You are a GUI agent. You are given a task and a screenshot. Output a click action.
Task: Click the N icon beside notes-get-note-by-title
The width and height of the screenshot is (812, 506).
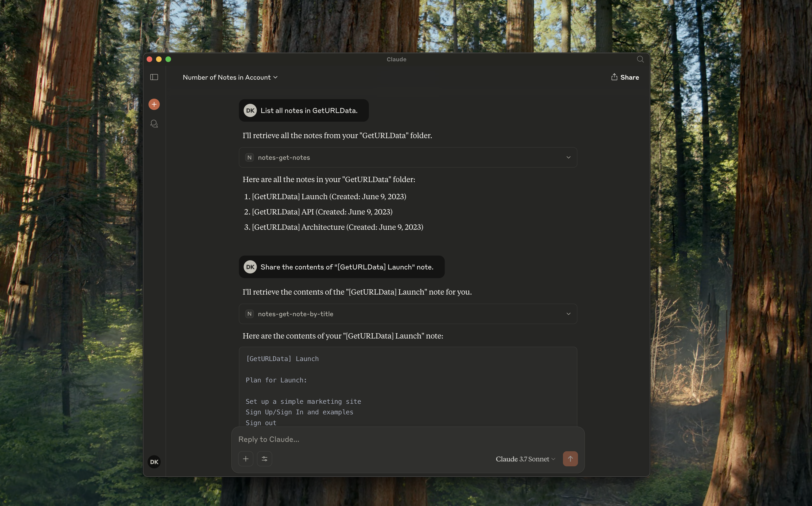click(249, 314)
